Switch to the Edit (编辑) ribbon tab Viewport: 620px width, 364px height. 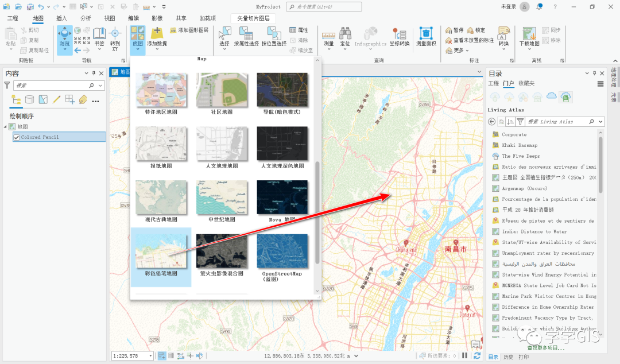pos(133,18)
